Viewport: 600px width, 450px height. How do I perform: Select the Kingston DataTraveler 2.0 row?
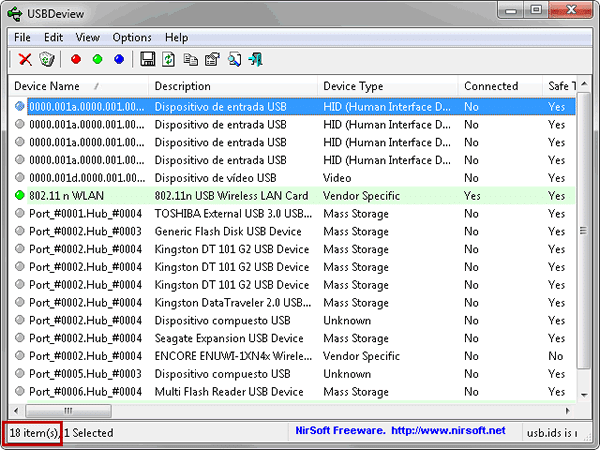(292, 302)
